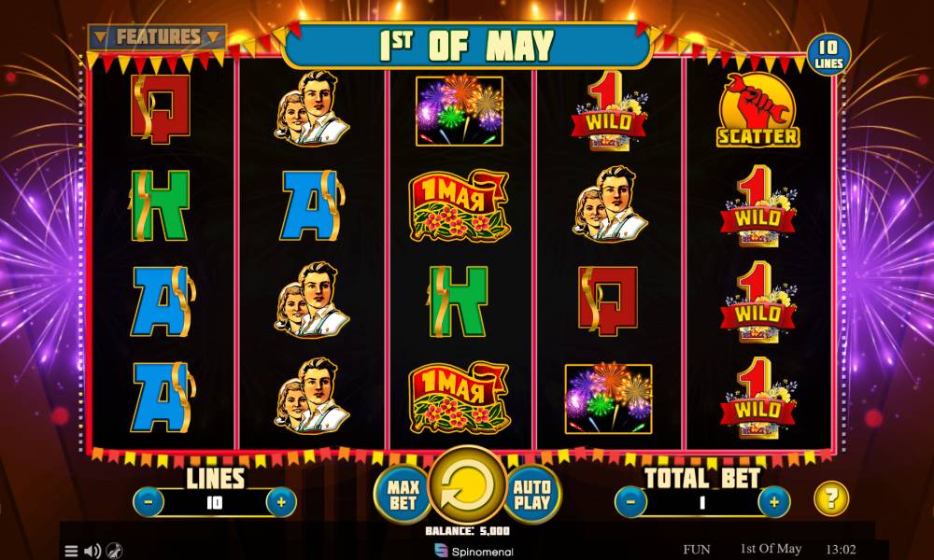Mute the game sound
The height and width of the screenshot is (560, 934).
coord(92,551)
